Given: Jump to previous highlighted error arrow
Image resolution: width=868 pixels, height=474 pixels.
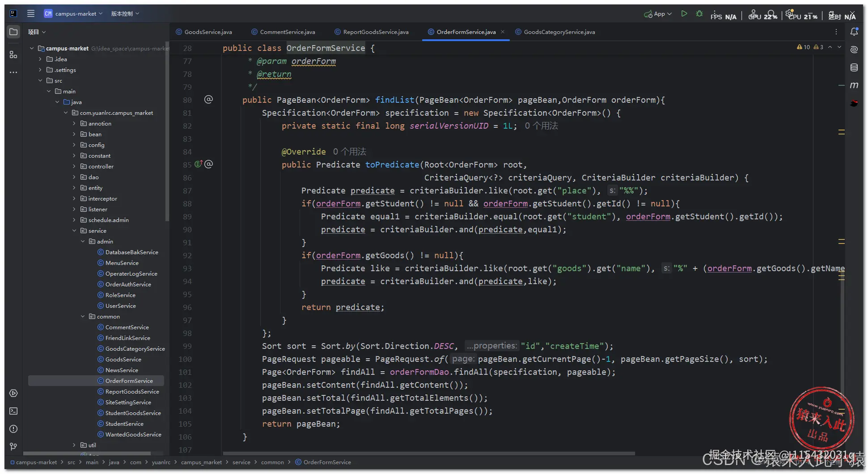Looking at the screenshot, I should point(830,47).
